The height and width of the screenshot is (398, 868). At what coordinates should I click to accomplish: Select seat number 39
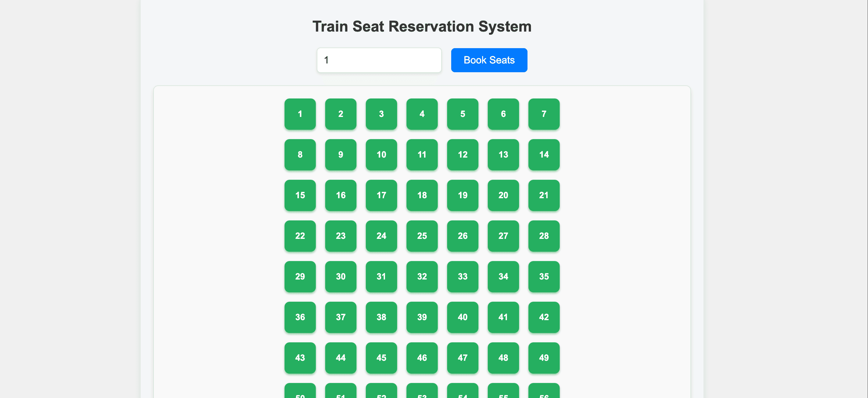point(422,317)
